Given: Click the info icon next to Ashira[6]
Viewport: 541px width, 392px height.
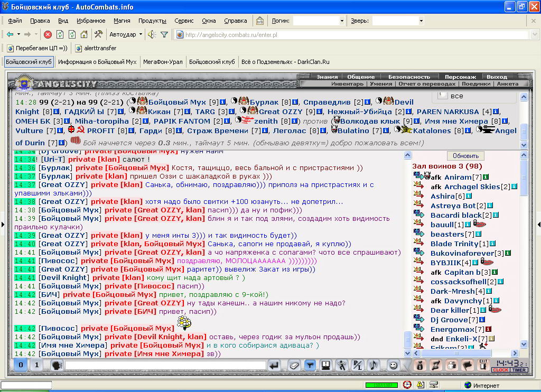Looking at the screenshot, I should pos(469,196).
